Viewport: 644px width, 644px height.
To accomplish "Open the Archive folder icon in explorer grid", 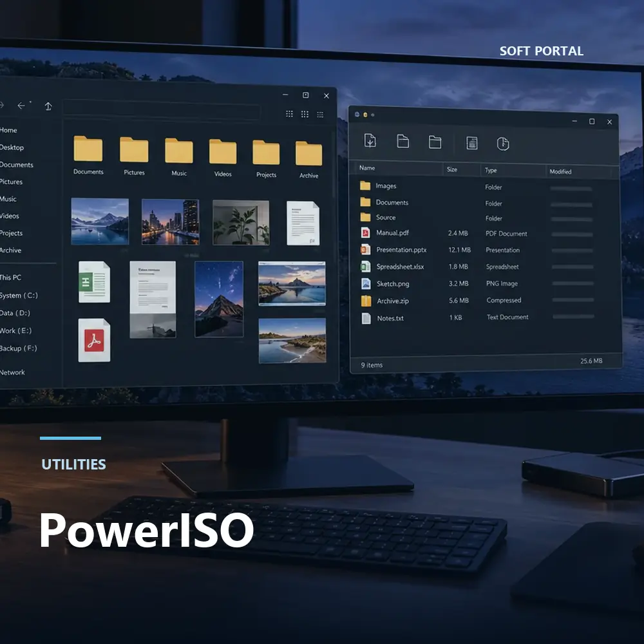I will 309,153.
